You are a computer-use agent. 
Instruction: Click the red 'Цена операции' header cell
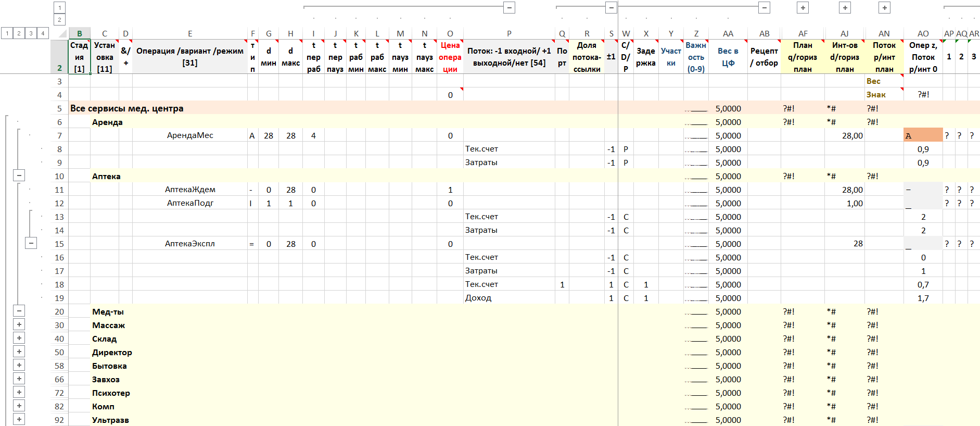pos(450,57)
